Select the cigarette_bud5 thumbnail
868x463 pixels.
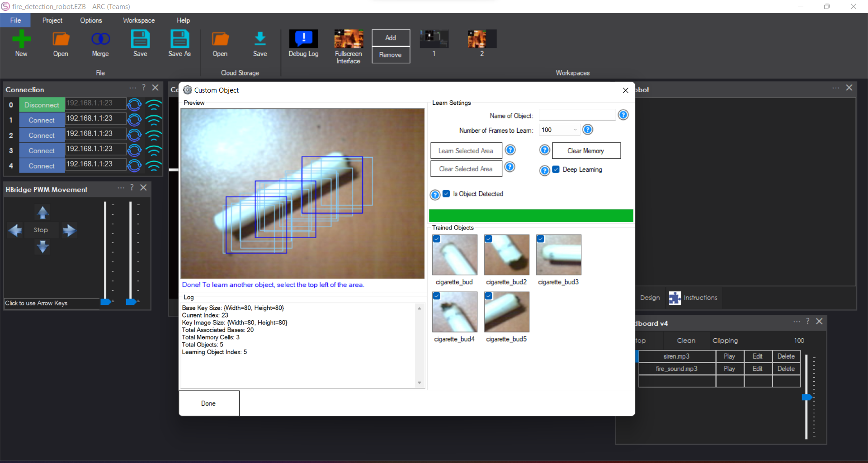tap(506, 312)
